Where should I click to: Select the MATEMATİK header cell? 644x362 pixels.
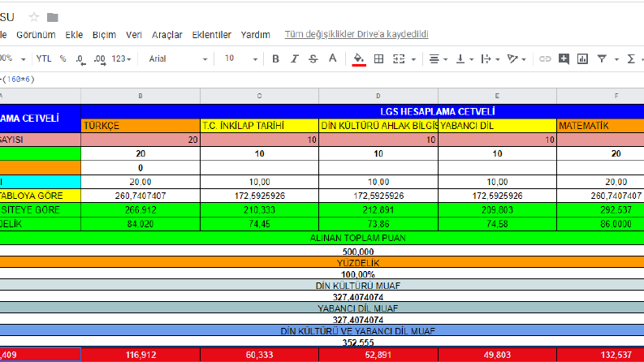(600, 126)
